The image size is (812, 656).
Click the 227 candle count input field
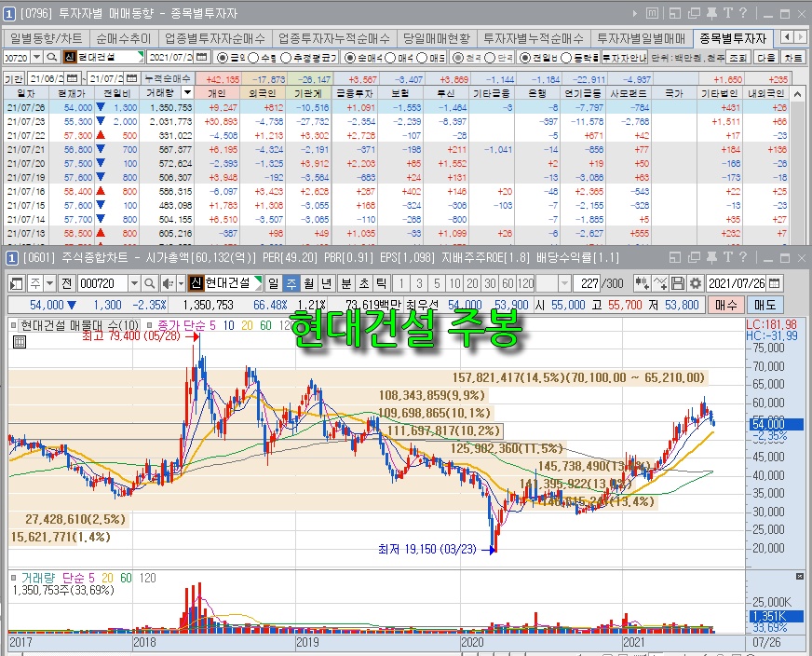[588, 283]
